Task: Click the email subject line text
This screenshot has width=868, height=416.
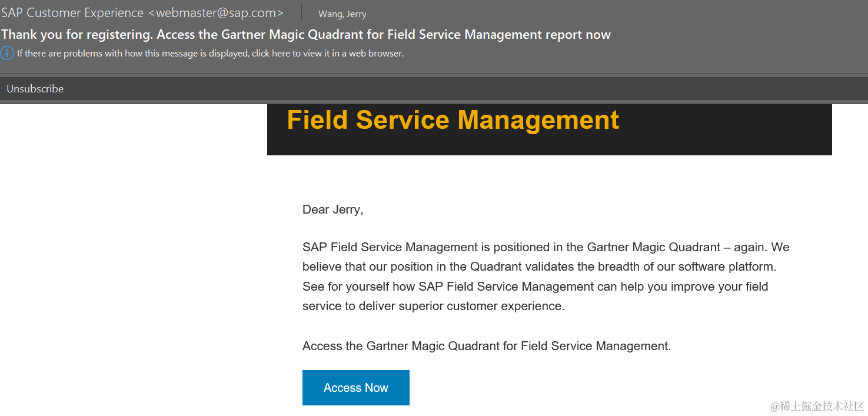Action: (306, 35)
